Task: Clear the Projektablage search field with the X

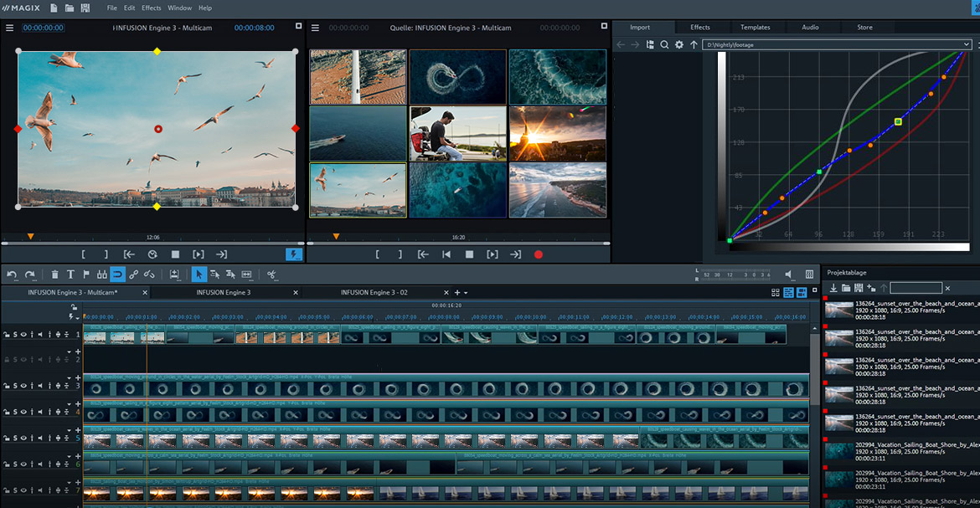Action: (947, 288)
